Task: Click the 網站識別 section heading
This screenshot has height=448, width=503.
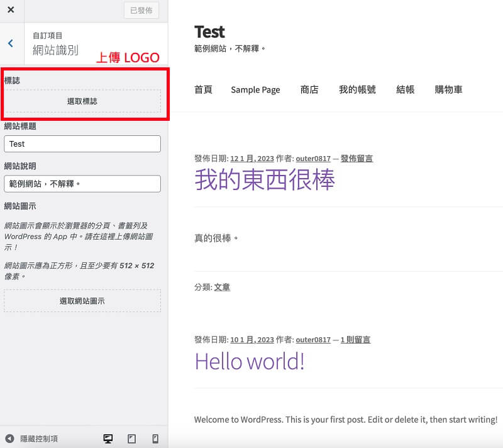Action: tap(55, 50)
